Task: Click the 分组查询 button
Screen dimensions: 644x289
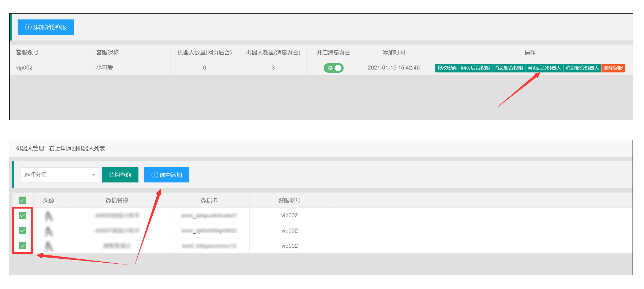Action: click(120, 175)
